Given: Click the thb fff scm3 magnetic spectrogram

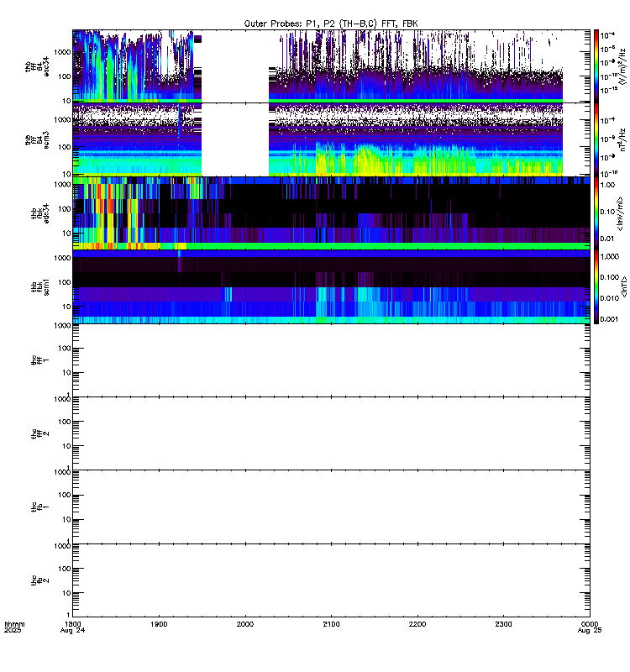Looking at the screenshot, I should pyautogui.click(x=331, y=139).
